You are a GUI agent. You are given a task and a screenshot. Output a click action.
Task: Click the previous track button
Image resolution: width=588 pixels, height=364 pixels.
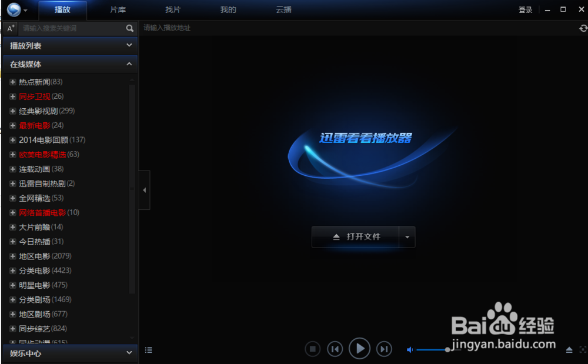(335, 349)
